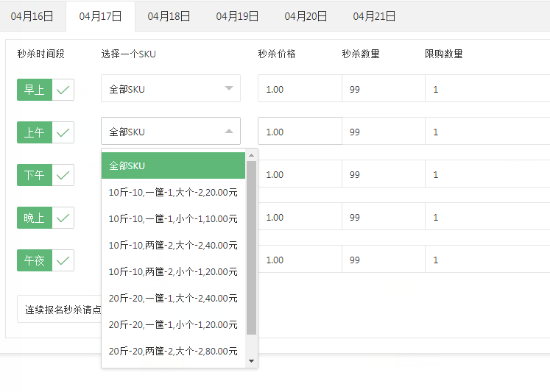Focus the 午夜 purchase limit field

click(487, 259)
